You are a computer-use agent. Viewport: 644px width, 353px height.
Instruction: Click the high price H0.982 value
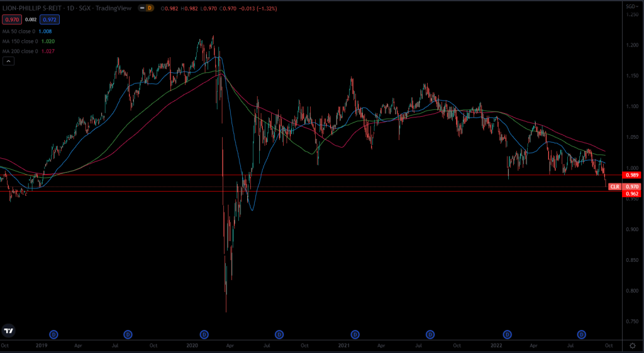pyautogui.click(x=190, y=8)
